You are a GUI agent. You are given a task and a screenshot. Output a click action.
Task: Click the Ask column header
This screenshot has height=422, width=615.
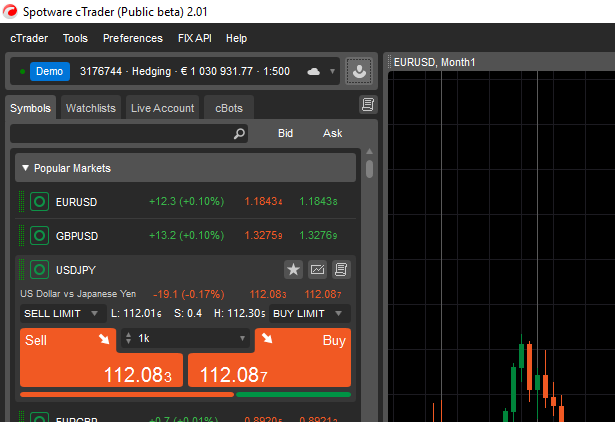click(332, 133)
